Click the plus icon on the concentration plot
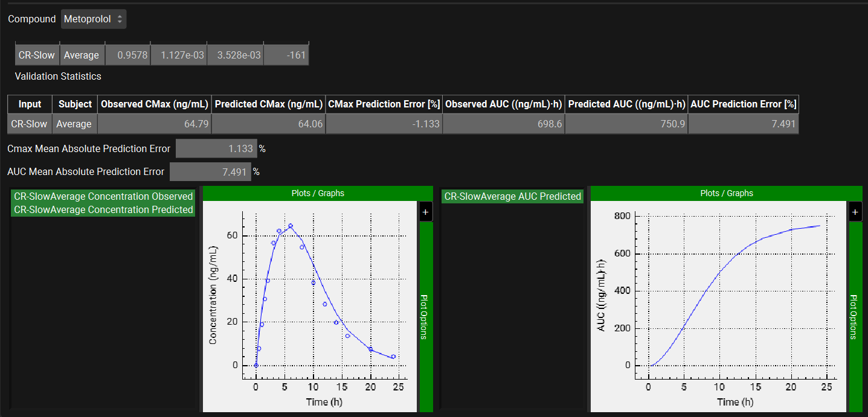This screenshot has width=868, height=417. pyautogui.click(x=426, y=212)
